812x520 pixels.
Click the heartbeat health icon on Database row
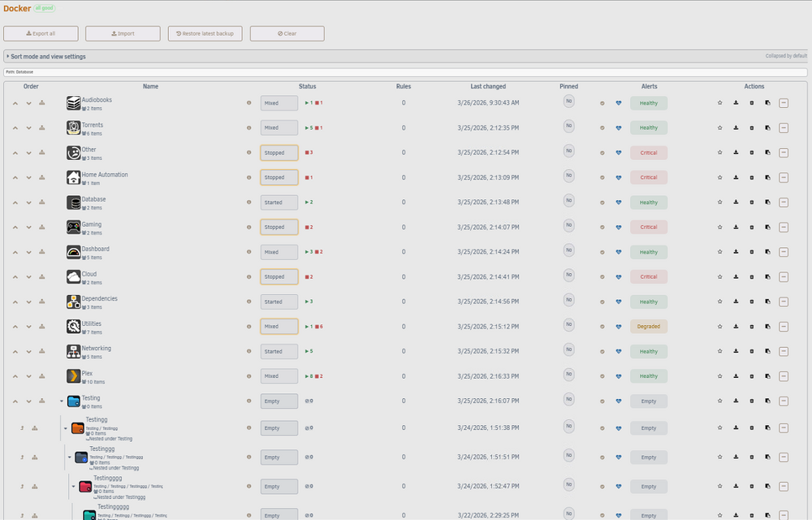pos(618,202)
